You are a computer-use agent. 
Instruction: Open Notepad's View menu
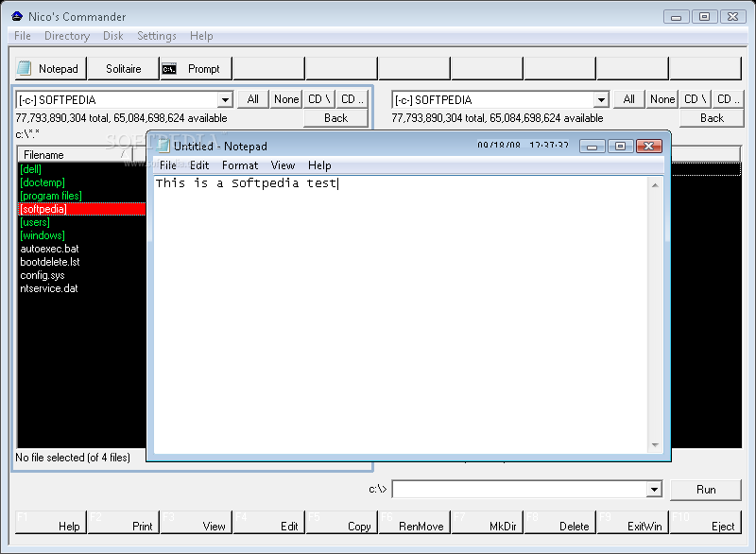coord(283,165)
